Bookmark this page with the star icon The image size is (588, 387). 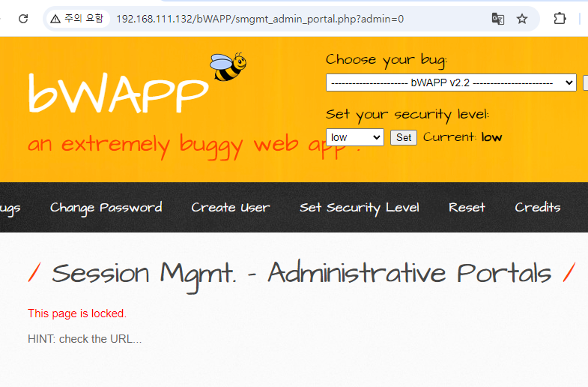pyautogui.click(x=521, y=19)
